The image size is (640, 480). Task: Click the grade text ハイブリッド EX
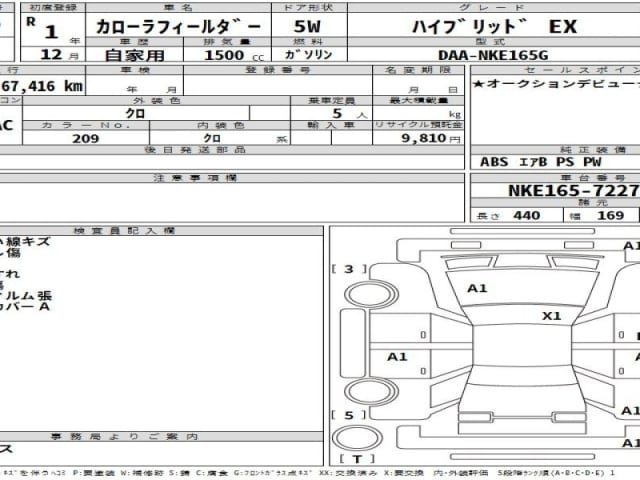[494, 27]
